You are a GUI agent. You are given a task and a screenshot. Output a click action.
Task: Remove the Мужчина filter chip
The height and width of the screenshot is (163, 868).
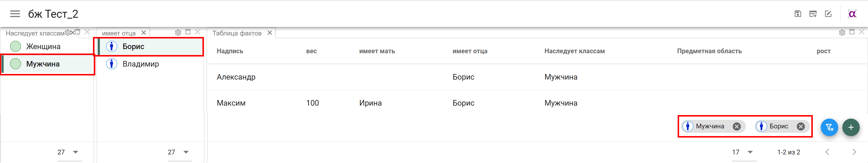click(x=737, y=126)
